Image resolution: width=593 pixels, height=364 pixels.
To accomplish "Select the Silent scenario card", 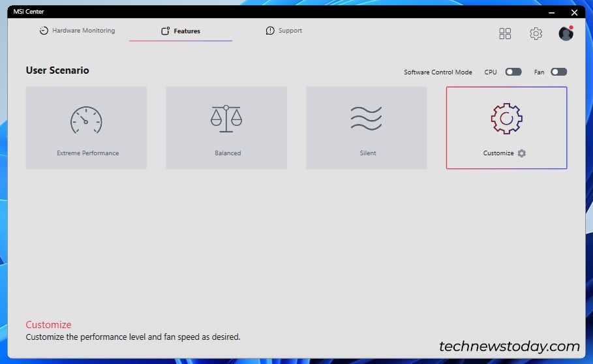I will tap(367, 128).
